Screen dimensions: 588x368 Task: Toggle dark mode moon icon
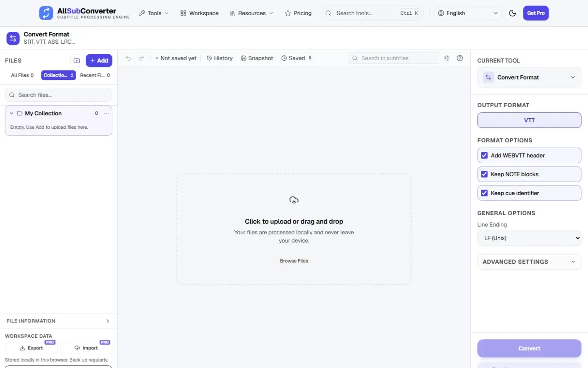pos(512,13)
